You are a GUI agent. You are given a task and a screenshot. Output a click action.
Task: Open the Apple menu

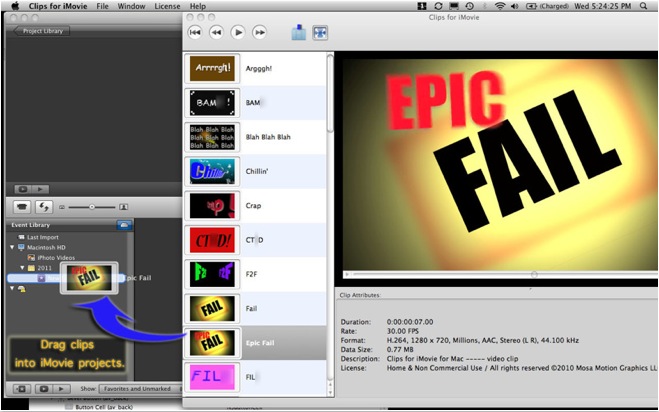pyautogui.click(x=16, y=6)
